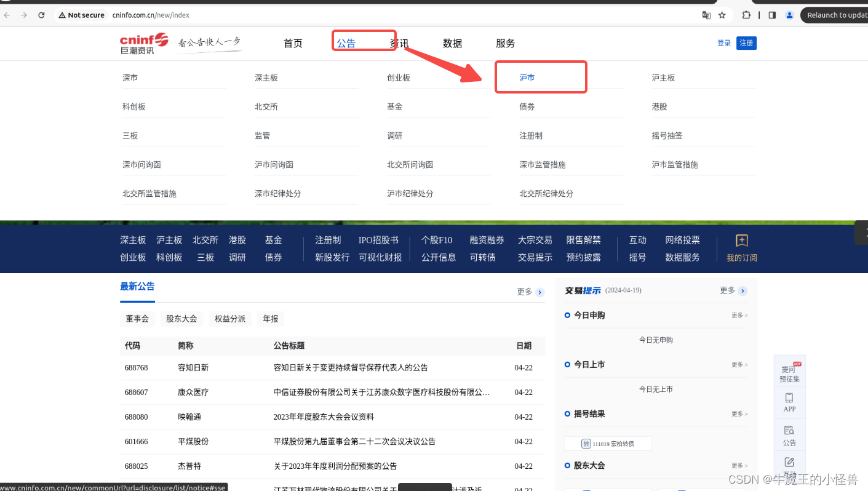The width and height of the screenshot is (868, 491).
Task: Click the cninfo 巨潮资讯 logo
Action: pyautogui.click(x=144, y=43)
